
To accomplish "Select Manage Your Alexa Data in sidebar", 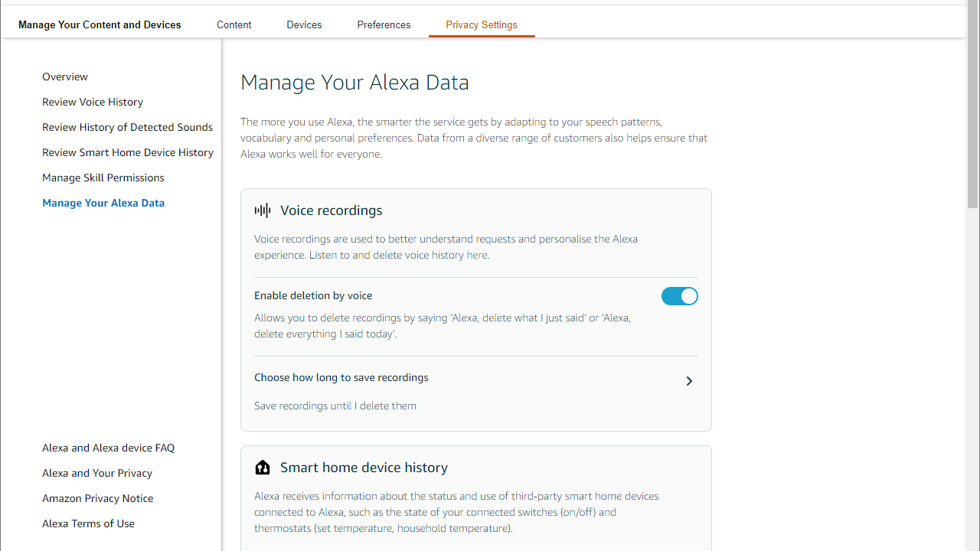I will coord(103,203).
